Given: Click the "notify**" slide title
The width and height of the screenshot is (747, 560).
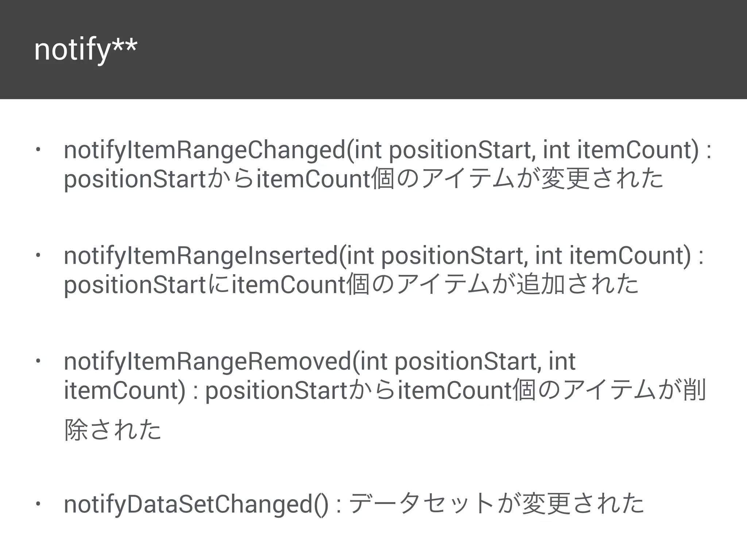Looking at the screenshot, I should pyautogui.click(x=86, y=50).
